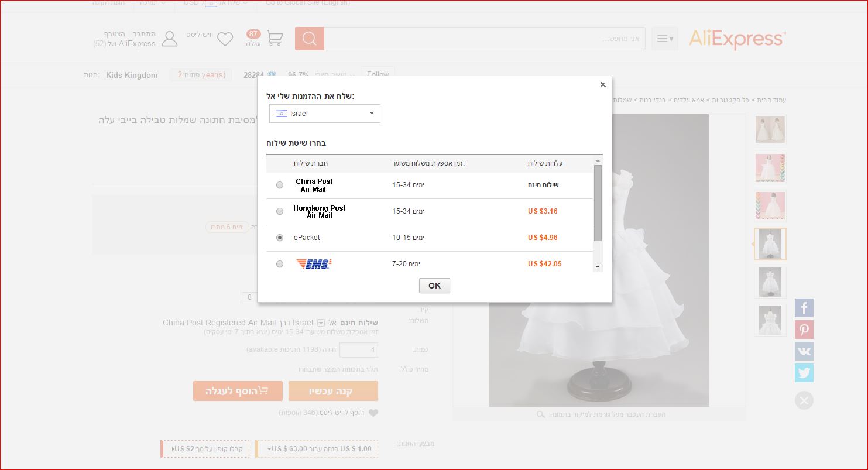868x470 pixels.
Task: Click the AliExpress logo
Action: (x=737, y=39)
